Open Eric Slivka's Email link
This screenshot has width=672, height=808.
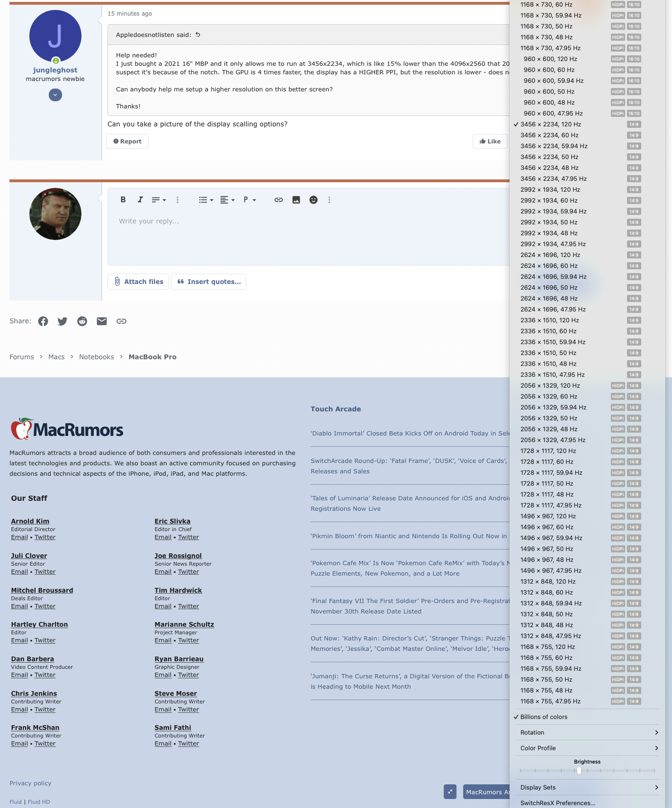click(163, 537)
